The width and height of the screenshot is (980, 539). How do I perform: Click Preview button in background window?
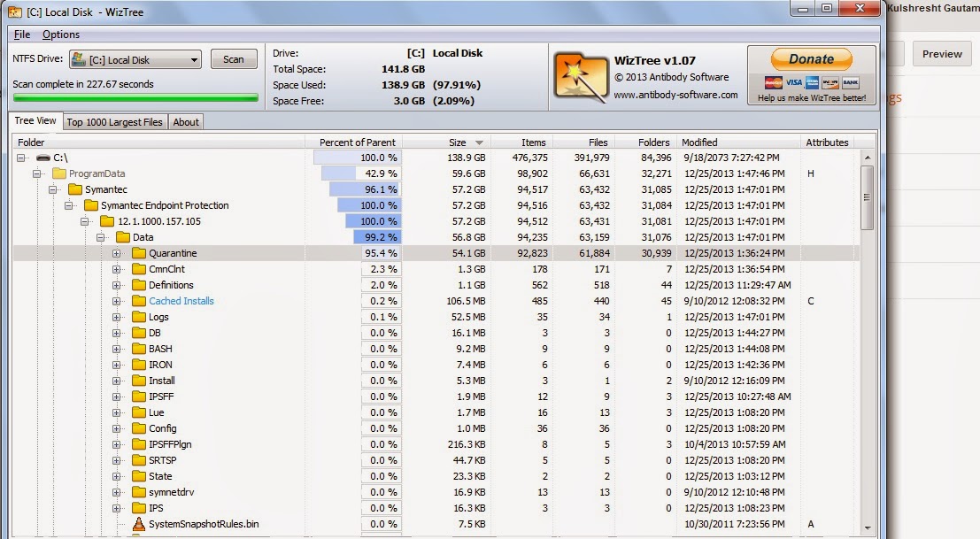[x=942, y=54]
